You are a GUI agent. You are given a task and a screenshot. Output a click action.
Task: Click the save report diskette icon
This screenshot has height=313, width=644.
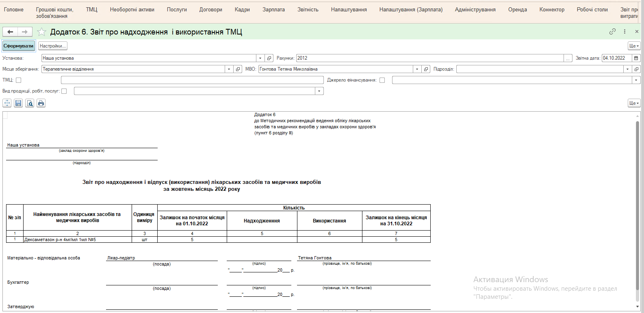[x=18, y=103]
